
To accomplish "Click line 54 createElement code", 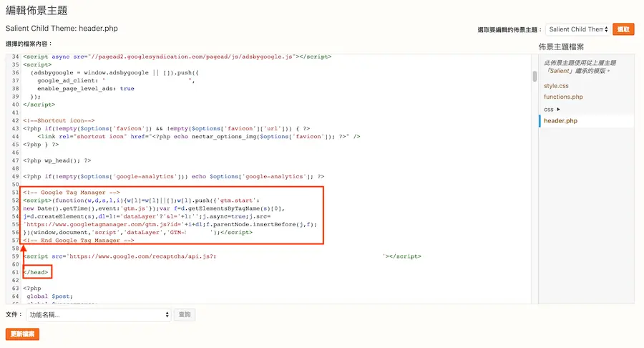I will pos(147,216).
